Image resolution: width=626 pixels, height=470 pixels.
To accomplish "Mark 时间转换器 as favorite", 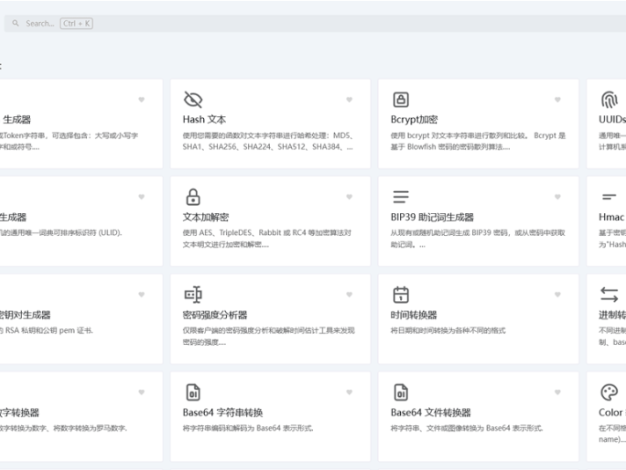I will pos(558,295).
